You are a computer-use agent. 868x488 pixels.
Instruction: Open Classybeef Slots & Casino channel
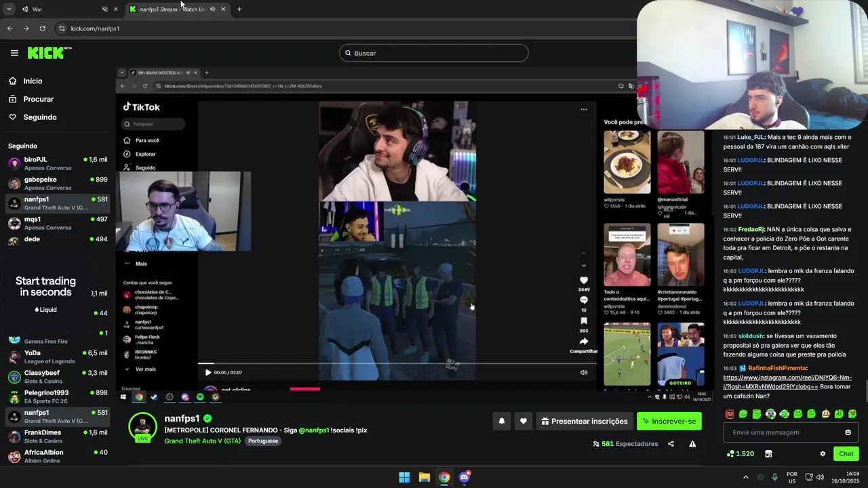pyautogui.click(x=58, y=376)
